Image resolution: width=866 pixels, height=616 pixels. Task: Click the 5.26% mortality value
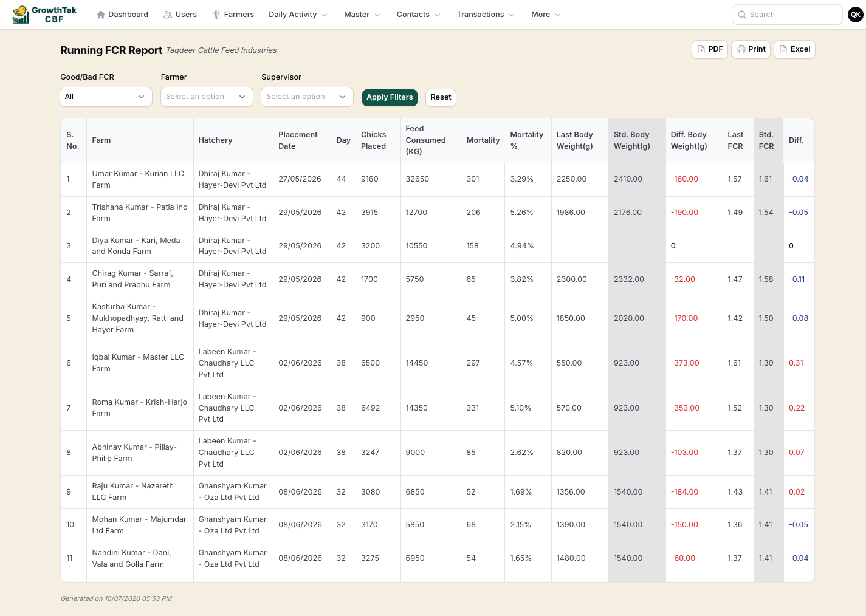tap(521, 213)
